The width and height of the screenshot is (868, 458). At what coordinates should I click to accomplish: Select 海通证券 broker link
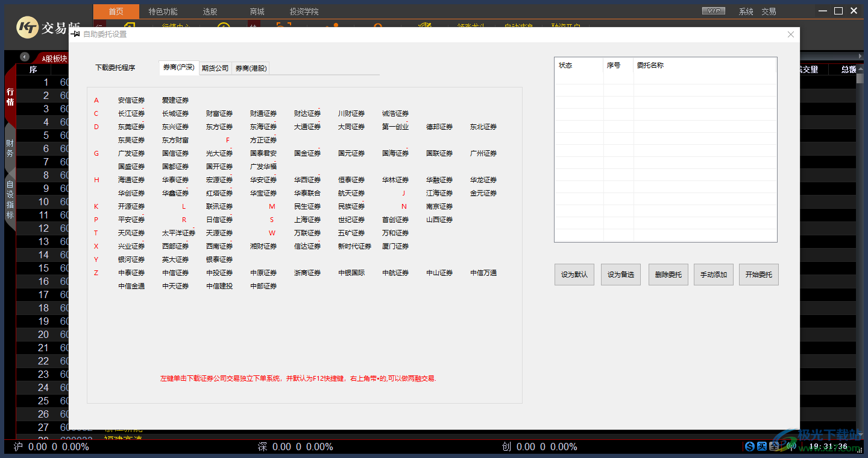pyautogui.click(x=131, y=180)
